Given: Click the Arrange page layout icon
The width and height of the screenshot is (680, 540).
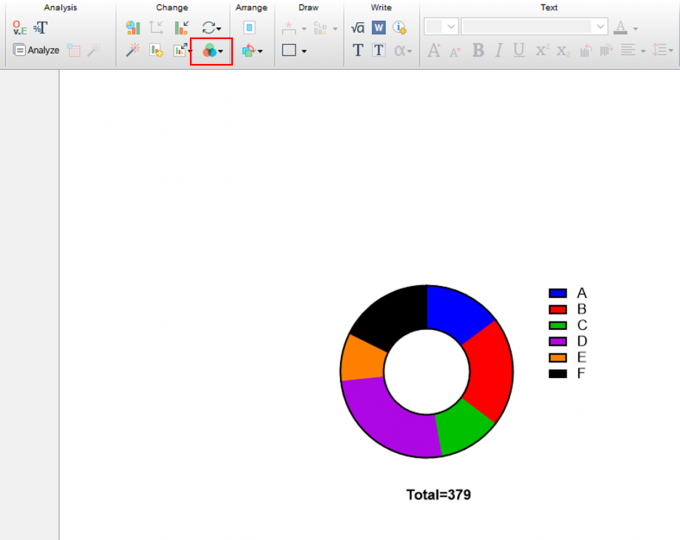Looking at the screenshot, I should [249, 28].
